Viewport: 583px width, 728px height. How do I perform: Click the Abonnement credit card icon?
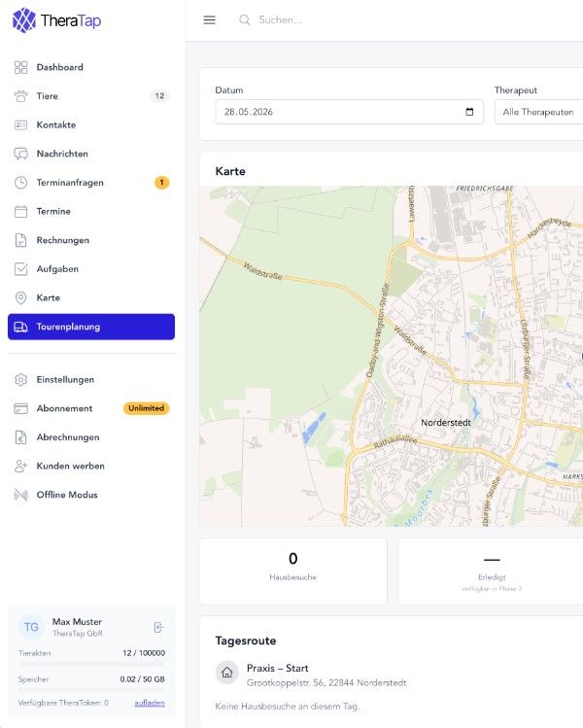(x=20, y=408)
